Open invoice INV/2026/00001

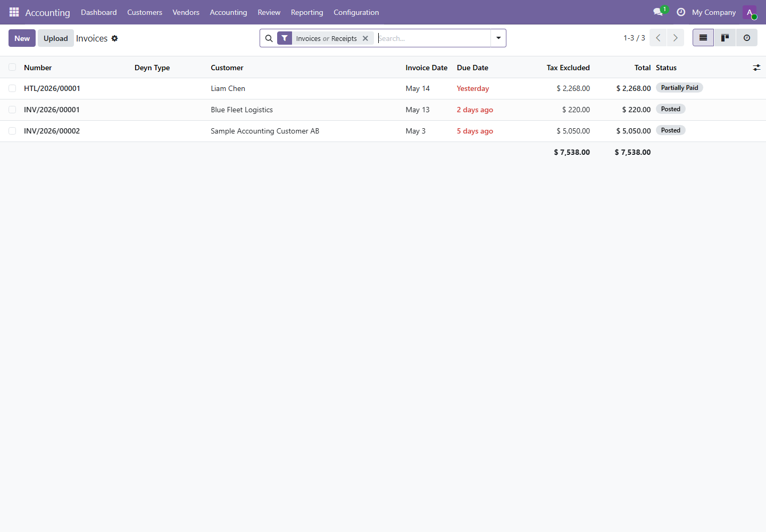[x=52, y=110]
